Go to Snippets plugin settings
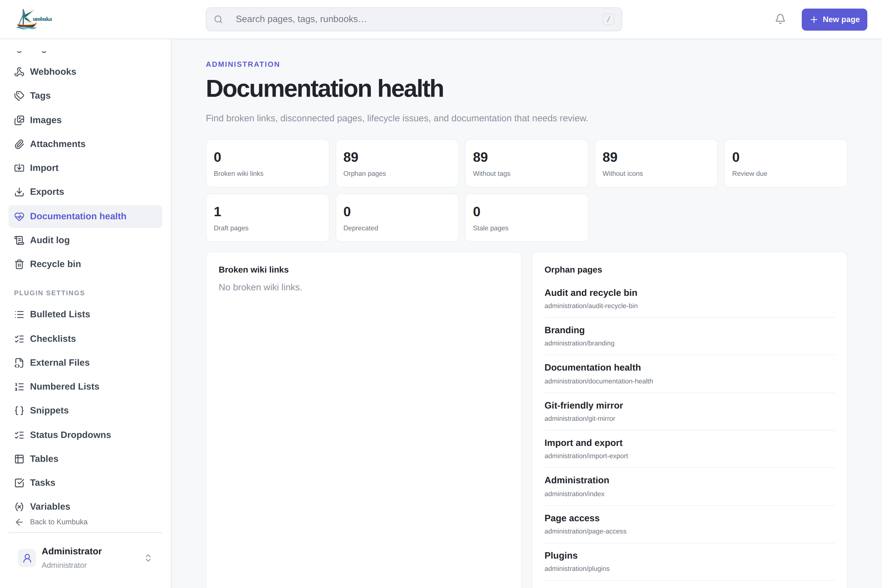The image size is (882, 588). coord(85,411)
